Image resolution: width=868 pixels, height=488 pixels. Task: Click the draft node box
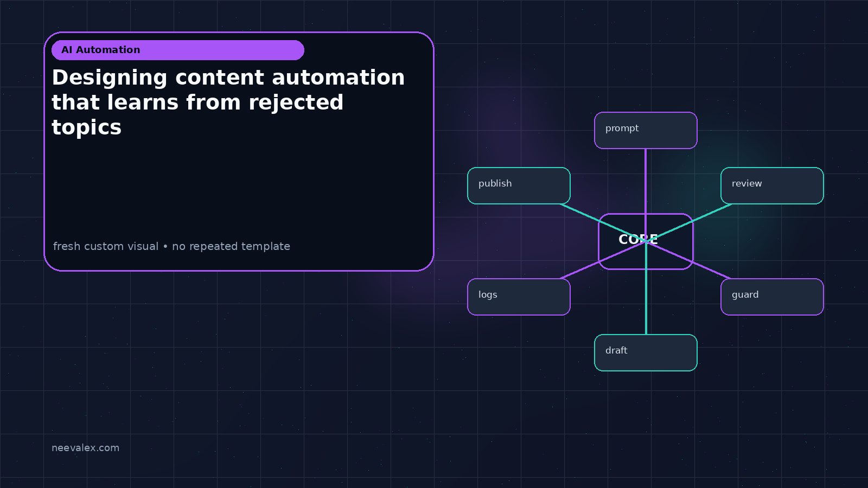pos(646,352)
